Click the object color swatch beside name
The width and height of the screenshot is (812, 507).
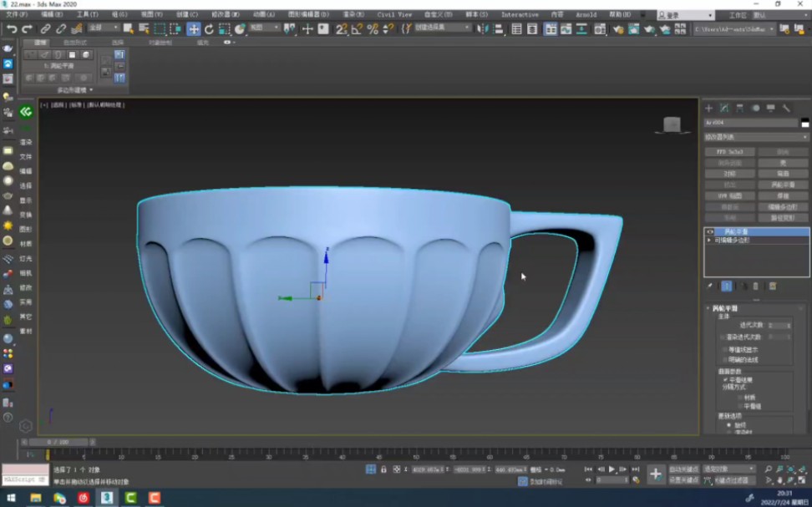pos(804,123)
